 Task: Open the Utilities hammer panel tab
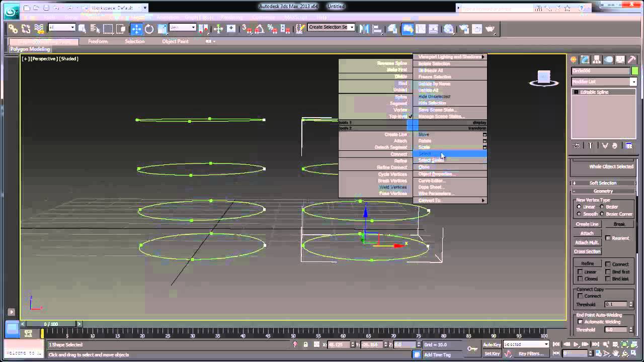632,60
